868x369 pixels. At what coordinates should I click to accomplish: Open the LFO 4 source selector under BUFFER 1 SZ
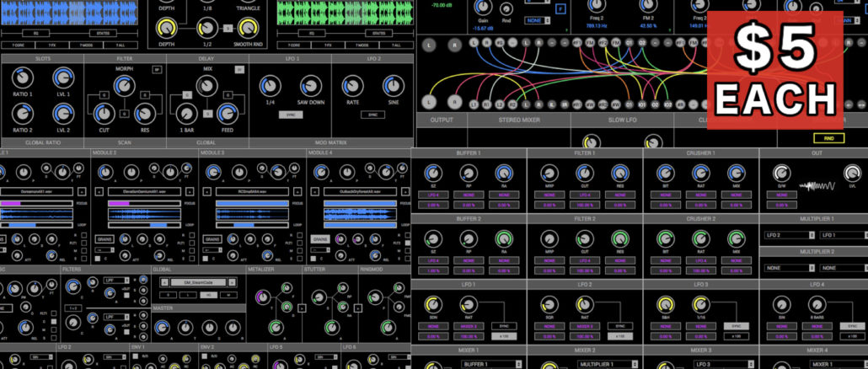tap(433, 195)
